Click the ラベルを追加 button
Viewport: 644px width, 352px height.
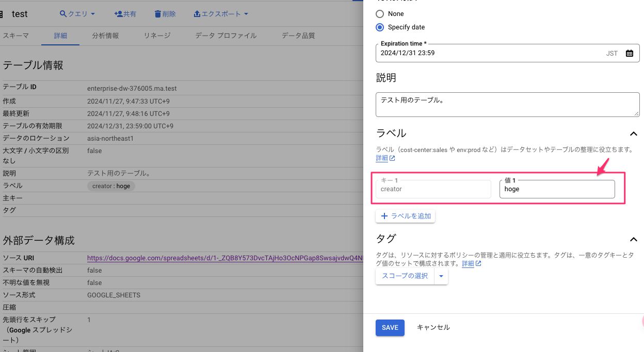pos(405,216)
